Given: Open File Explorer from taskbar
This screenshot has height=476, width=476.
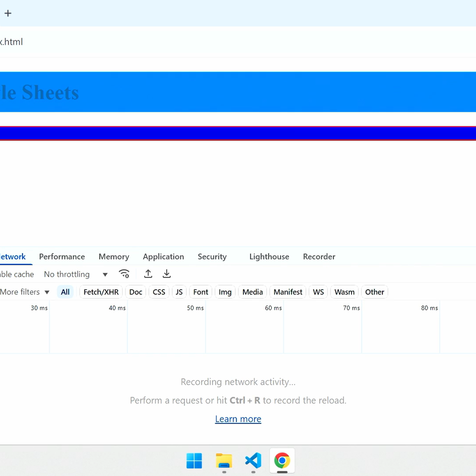Looking at the screenshot, I should point(224,460).
